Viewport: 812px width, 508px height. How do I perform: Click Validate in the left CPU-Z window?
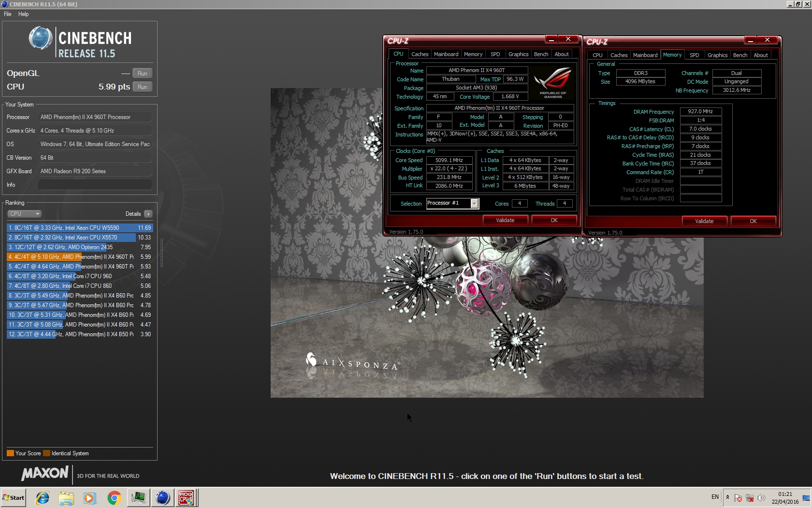tap(505, 220)
